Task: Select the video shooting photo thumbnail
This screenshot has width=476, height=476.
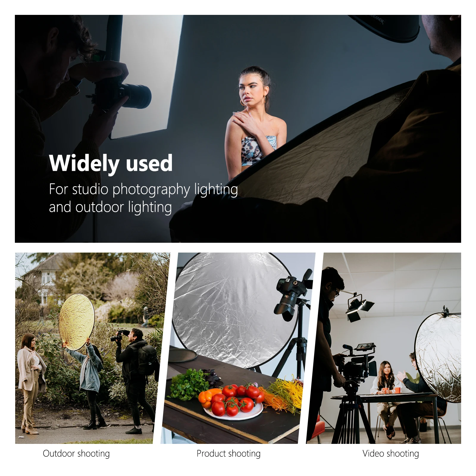Action: pos(384,348)
